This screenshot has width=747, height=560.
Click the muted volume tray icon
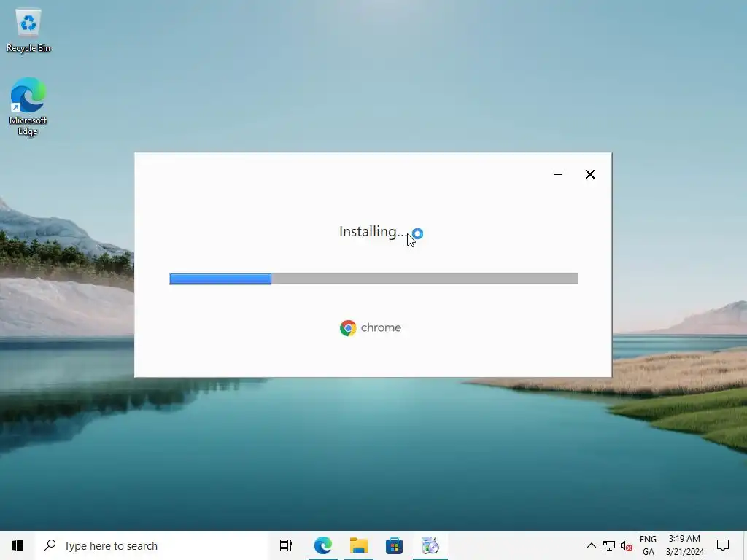(627, 545)
